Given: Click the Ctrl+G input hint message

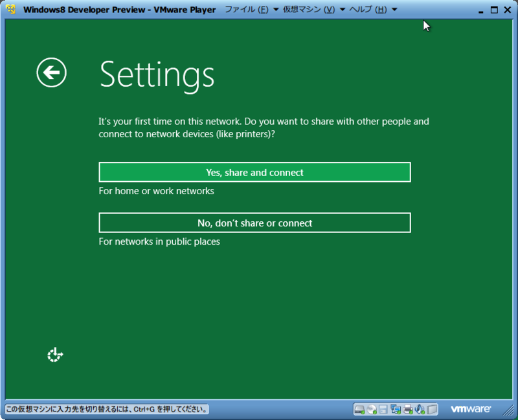Looking at the screenshot, I should [x=107, y=410].
